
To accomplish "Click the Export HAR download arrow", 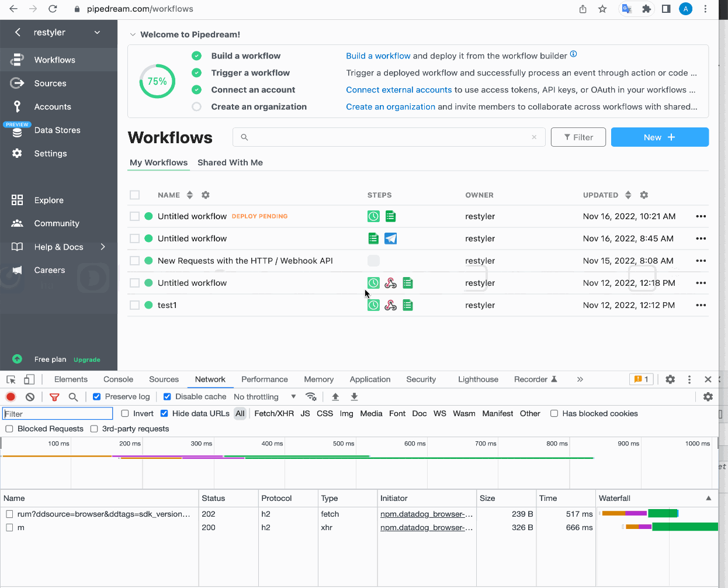I will (354, 396).
